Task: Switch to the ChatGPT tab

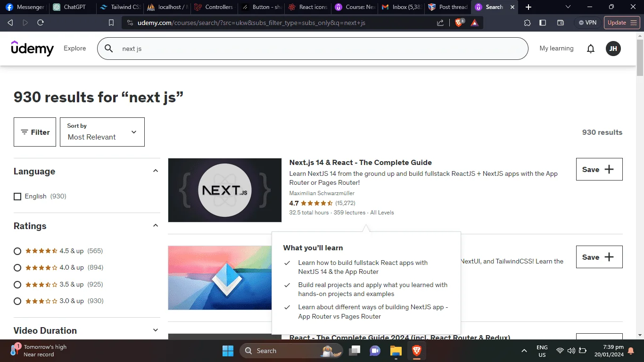Action: click(x=72, y=7)
